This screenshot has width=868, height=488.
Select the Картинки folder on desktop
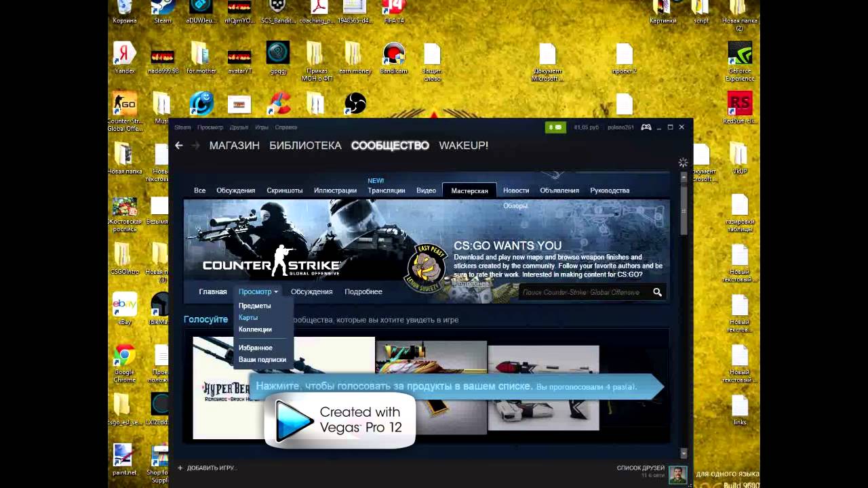pyautogui.click(x=663, y=12)
